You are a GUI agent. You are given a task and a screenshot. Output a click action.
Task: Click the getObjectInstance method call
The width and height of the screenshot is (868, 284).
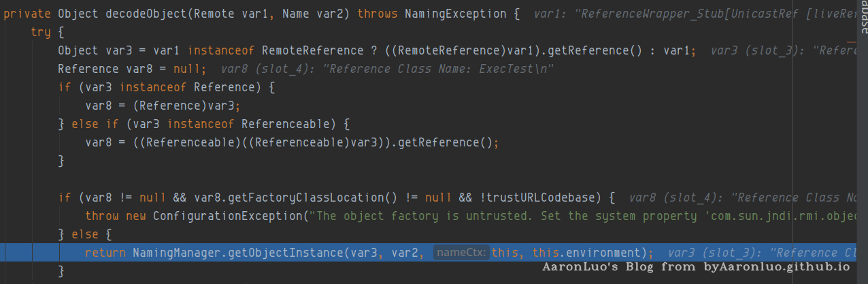pos(286,253)
